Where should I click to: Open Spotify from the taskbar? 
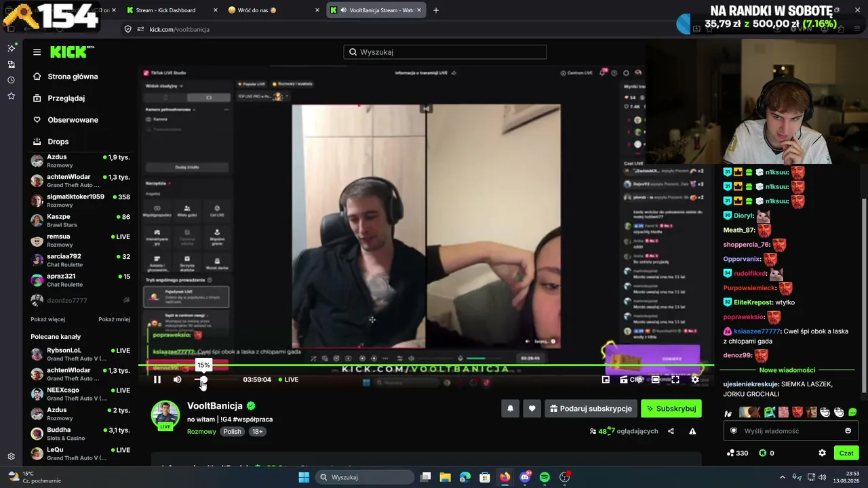click(x=545, y=477)
